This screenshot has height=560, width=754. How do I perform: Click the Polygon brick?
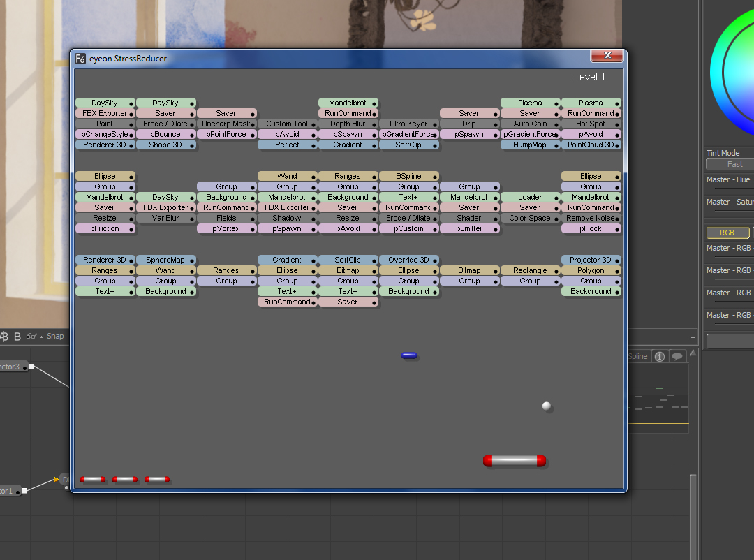tap(591, 271)
